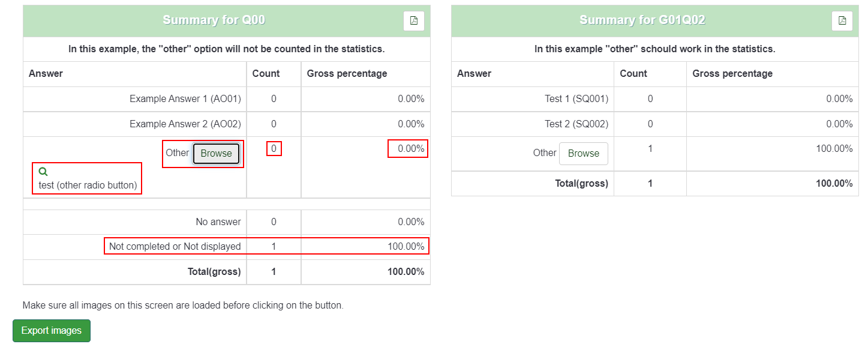Select the "Example Answer 2 (AO02)" row label
This screenshot has height=347, width=868.
185,124
